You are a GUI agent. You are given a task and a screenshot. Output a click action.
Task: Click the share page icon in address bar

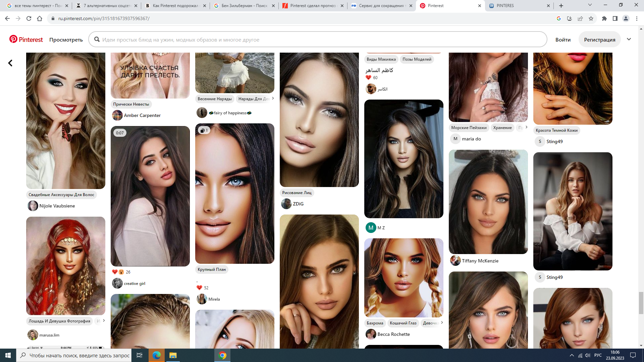coord(580,18)
